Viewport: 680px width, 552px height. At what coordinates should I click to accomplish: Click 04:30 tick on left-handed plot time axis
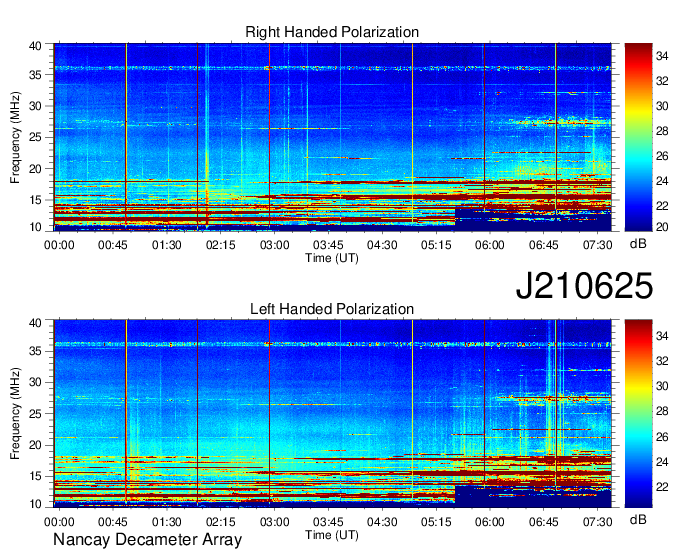point(382,522)
